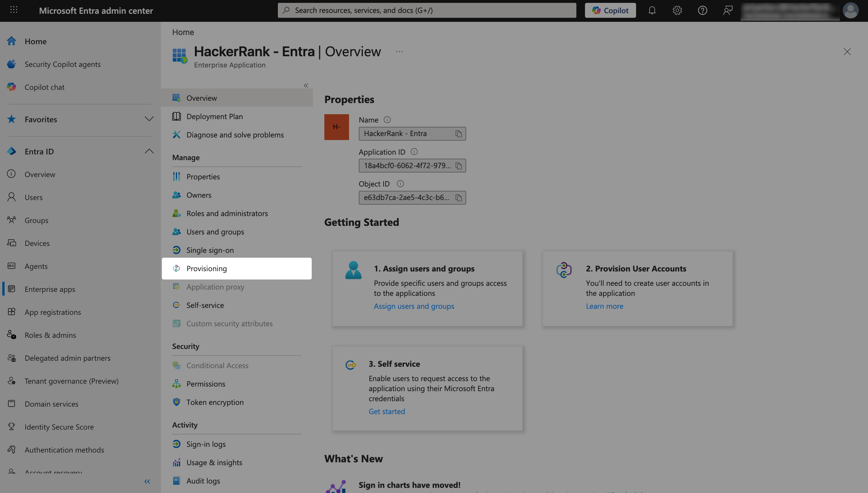Open the Provisioning page
Screen dimensions: 868x493
point(237,269)
